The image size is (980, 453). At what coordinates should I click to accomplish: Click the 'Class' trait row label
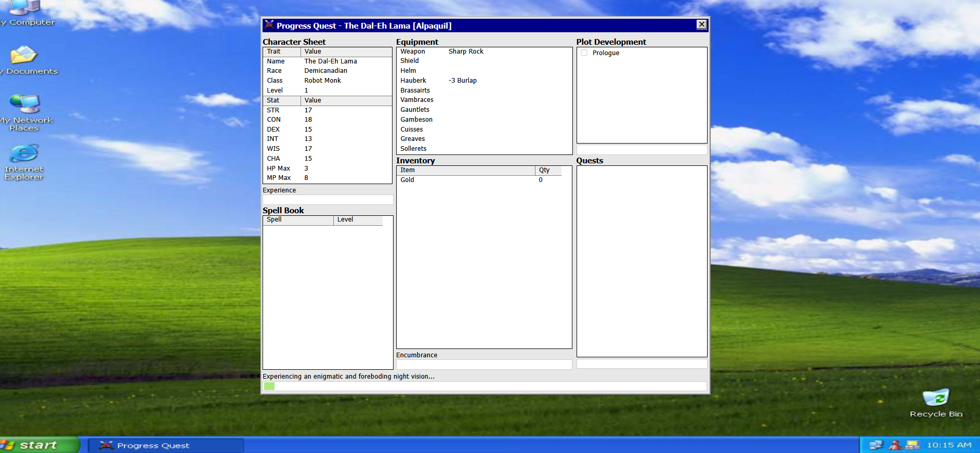(x=275, y=81)
